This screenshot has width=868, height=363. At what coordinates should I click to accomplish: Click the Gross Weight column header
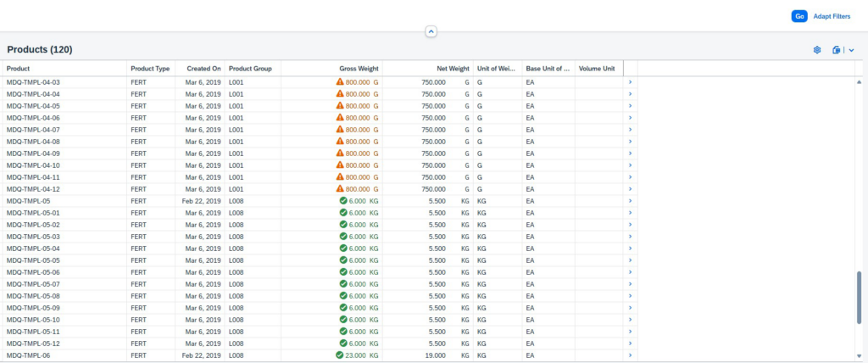359,68
